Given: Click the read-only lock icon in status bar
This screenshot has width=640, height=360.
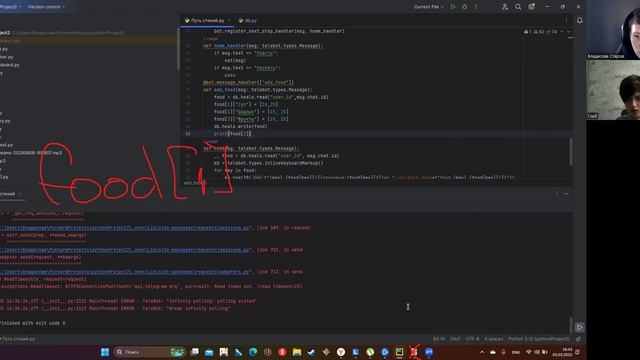Looking at the screenshot, I should [578, 339].
